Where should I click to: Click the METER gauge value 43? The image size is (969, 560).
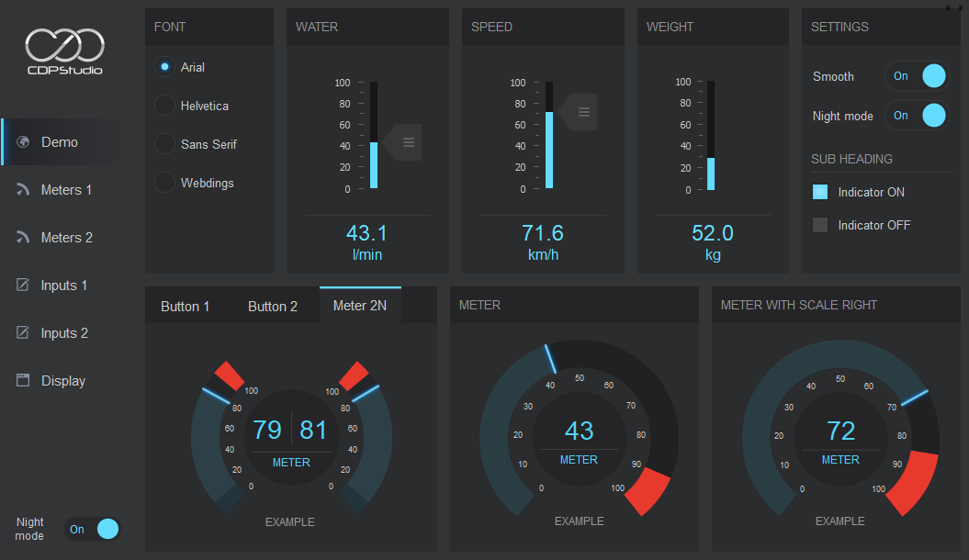[x=579, y=431]
